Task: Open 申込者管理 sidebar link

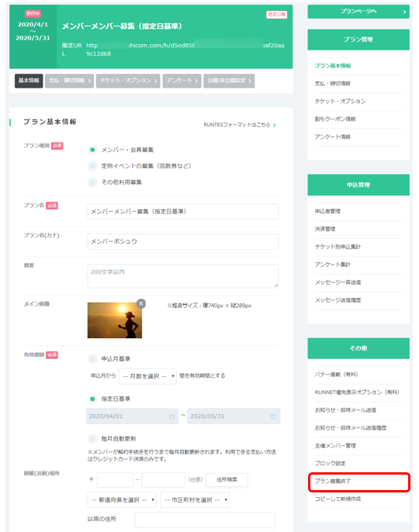Action: pyautogui.click(x=358, y=212)
